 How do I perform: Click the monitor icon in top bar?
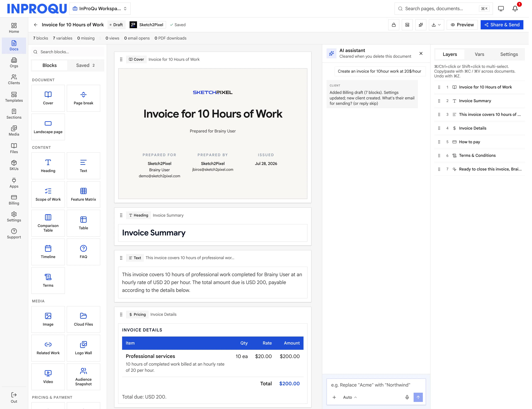[501, 8]
